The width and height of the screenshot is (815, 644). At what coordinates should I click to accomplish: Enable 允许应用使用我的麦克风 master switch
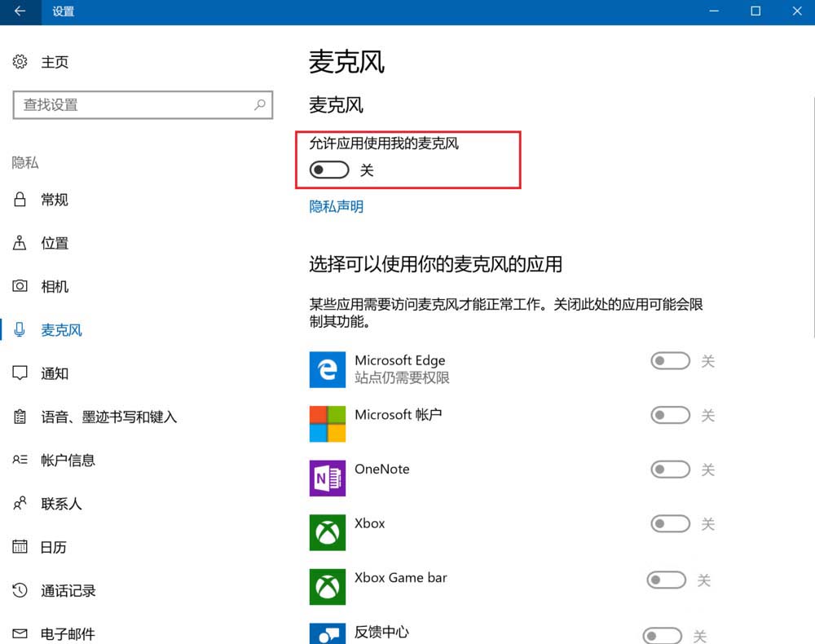coord(328,170)
